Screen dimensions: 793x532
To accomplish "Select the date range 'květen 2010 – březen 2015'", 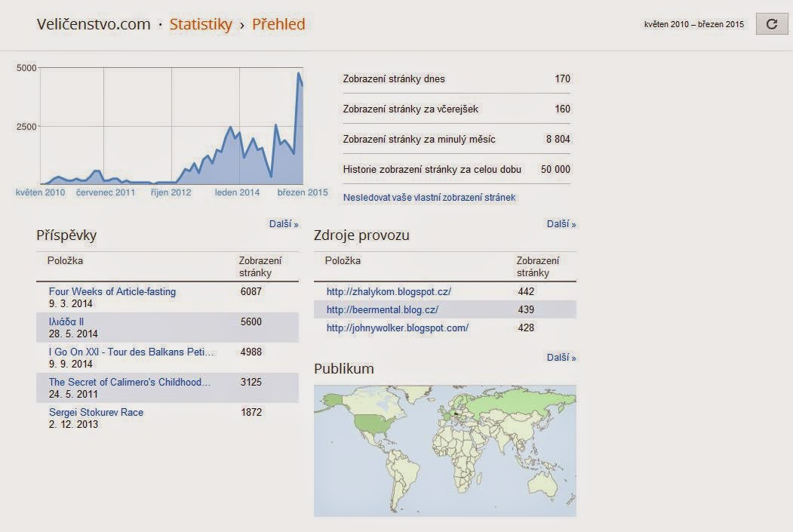I will point(694,24).
